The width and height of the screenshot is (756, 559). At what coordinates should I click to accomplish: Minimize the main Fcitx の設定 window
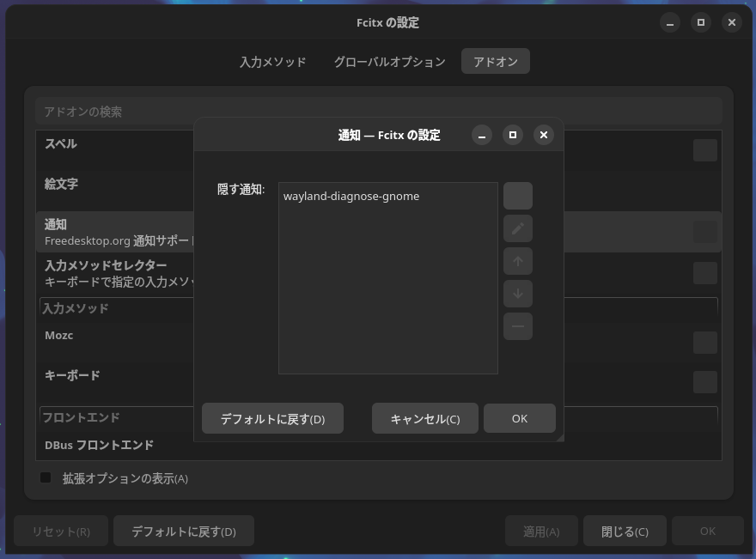click(x=670, y=22)
